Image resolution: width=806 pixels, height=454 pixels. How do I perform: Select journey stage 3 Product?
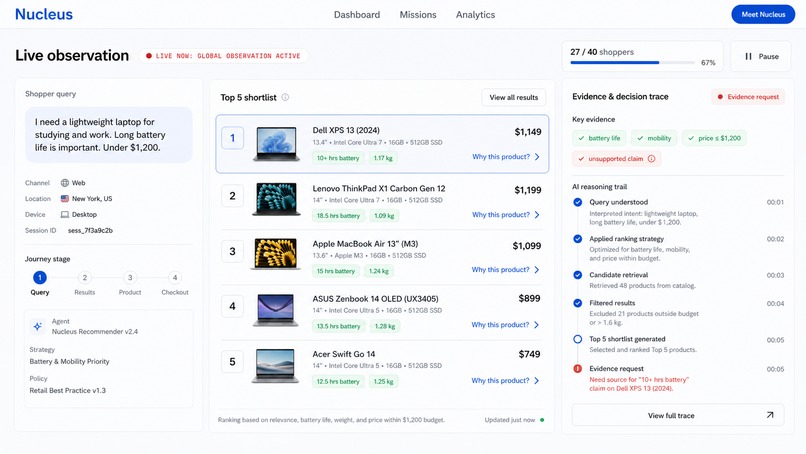click(x=130, y=278)
